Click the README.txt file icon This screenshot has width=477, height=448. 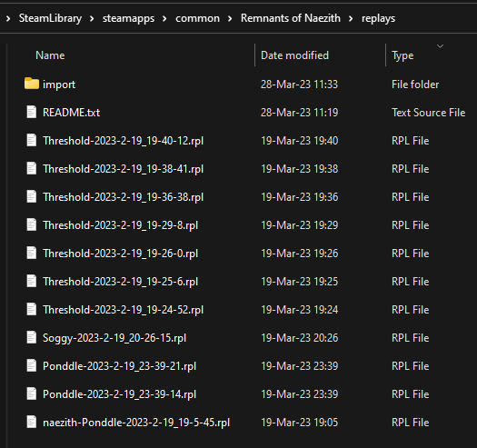point(32,113)
